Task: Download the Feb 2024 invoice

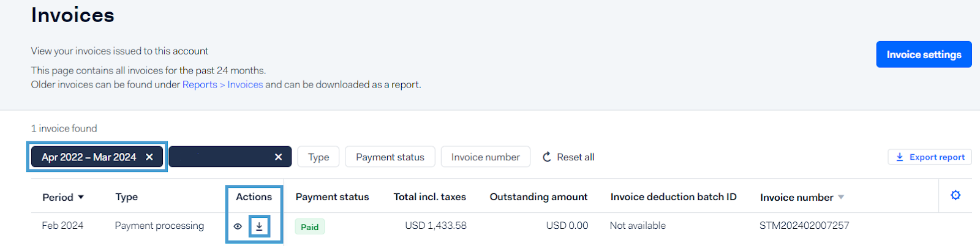Action: 259,226
